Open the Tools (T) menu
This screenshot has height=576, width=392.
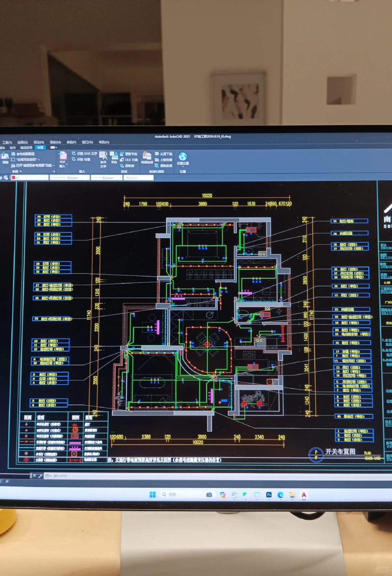coord(7,142)
